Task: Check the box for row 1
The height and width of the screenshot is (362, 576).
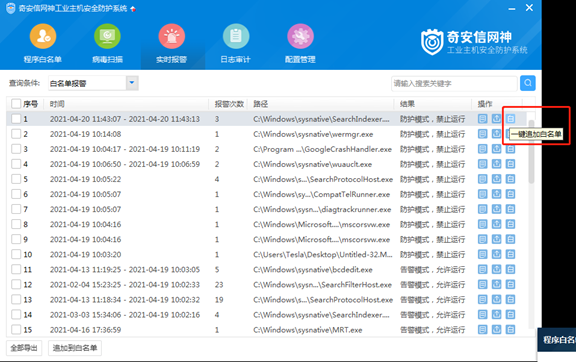Action: (16, 119)
